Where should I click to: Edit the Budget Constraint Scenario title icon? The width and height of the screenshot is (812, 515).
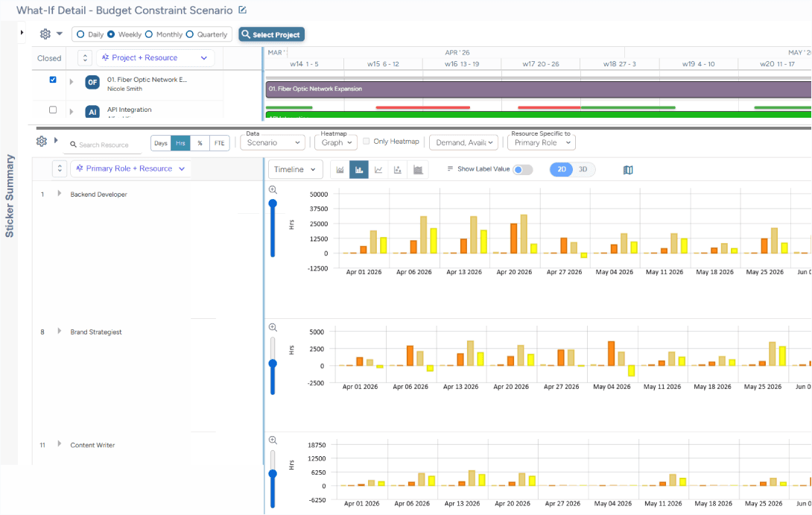[x=242, y=10]
